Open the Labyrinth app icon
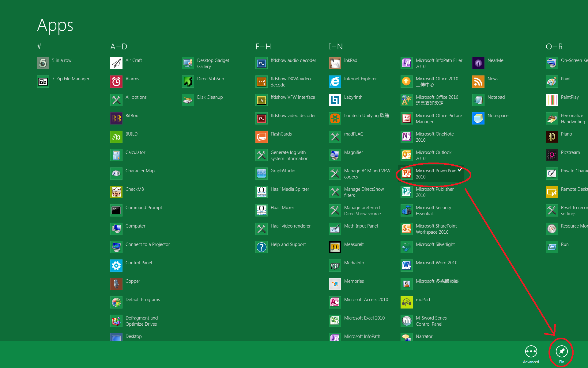 [335, 100]
